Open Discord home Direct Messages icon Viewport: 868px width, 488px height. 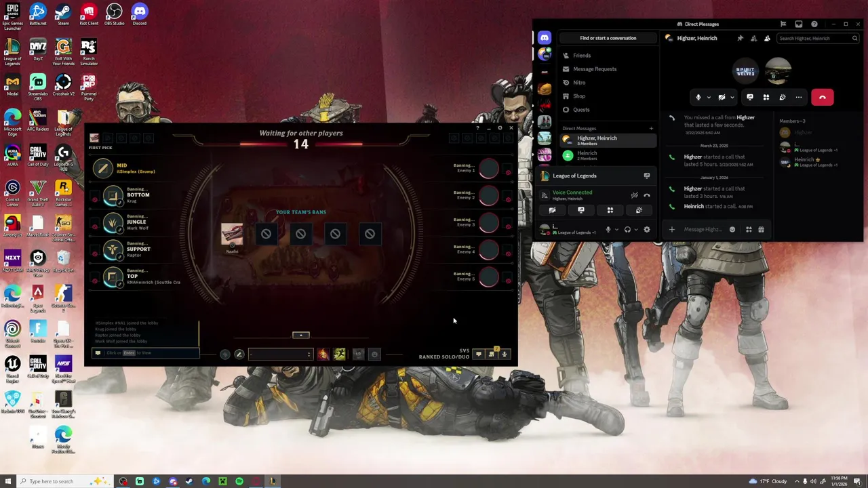(x=545, y=38)
